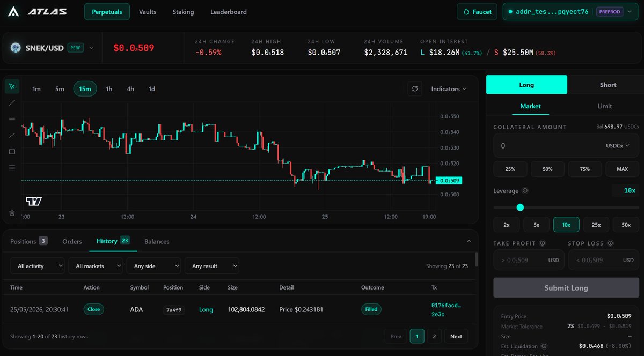Click the SNEK token avatar icon
Image resolution: width=644 pixels, height=356 pixels.
pyautogui.click(x=16, y=48)
